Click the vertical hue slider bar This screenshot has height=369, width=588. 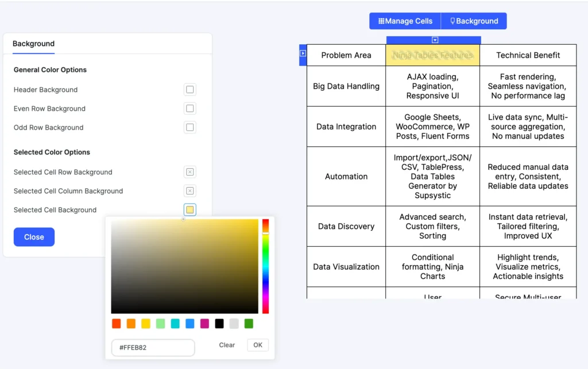(x=265, y=266)
